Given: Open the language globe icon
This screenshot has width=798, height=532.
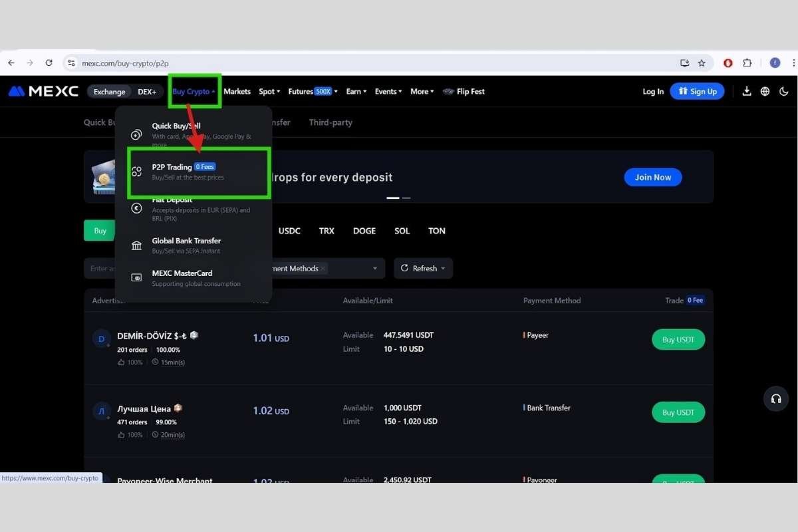Looking at the screenshot, I should tap(765, 91).
